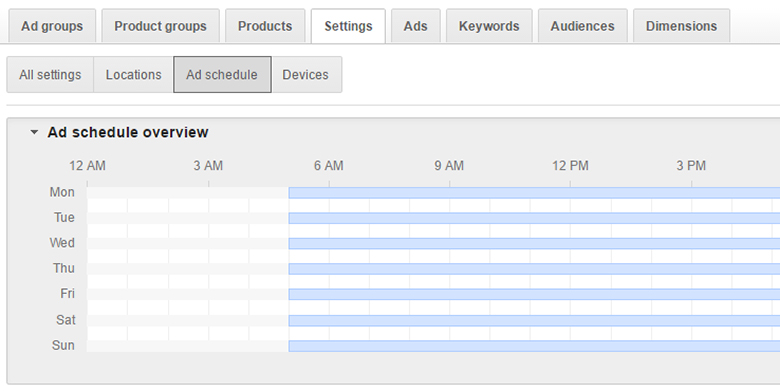780x391 pixels.
Task: Click the Tuesday blue schedule bar
Action: (534, 218)
